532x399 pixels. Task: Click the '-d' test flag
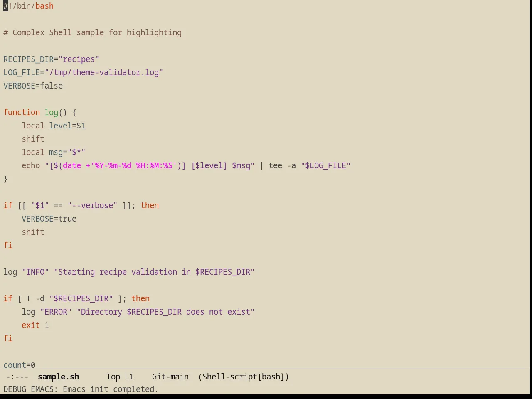pos(40,298)
